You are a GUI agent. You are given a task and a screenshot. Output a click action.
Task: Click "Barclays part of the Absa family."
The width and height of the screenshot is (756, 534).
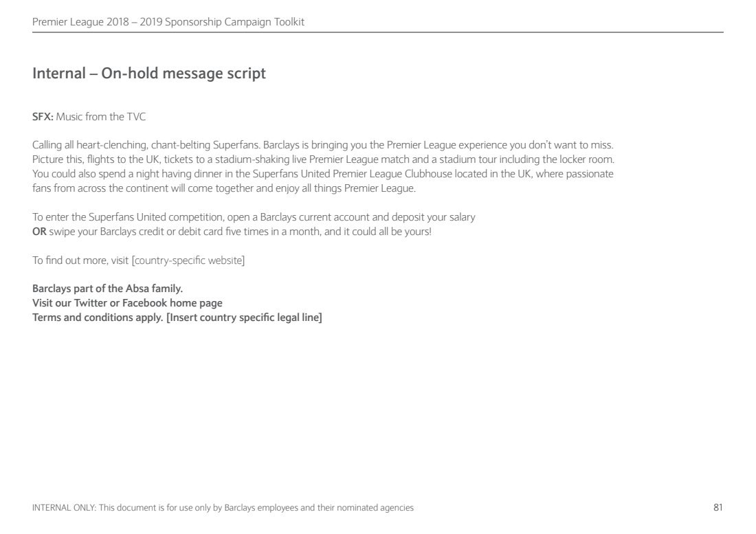tap(107, 289)
